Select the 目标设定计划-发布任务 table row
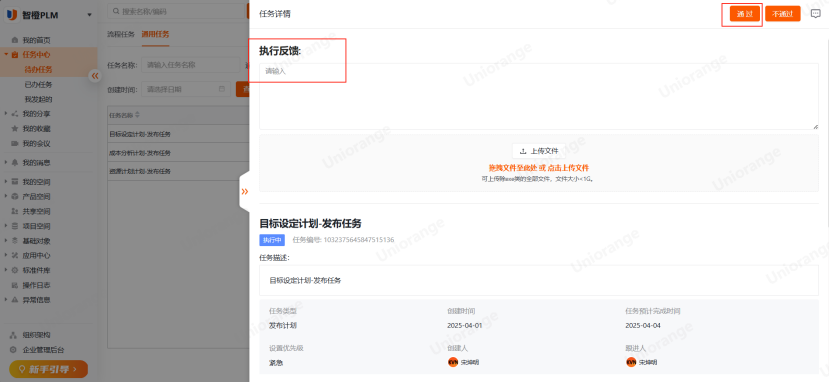829x382 pixels. pyautogui.click(x=178, y=134)
